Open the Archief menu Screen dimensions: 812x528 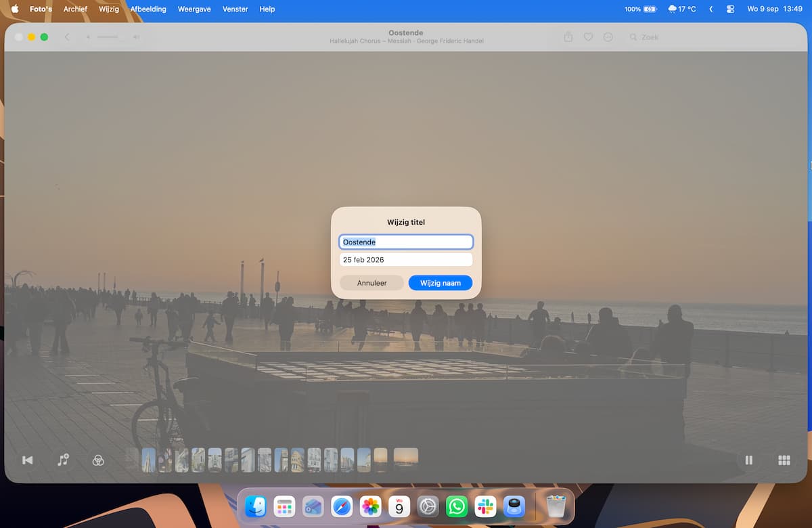(x=75, y=9)
